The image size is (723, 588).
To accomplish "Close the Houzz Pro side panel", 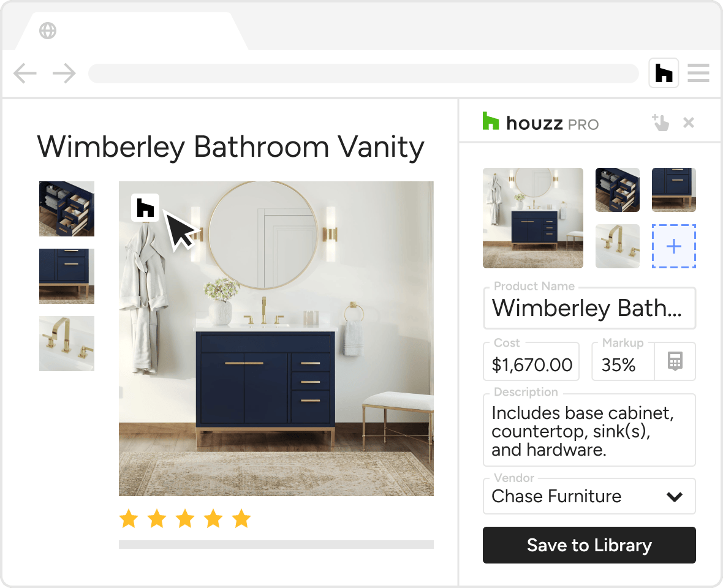I will coord(689,123).
